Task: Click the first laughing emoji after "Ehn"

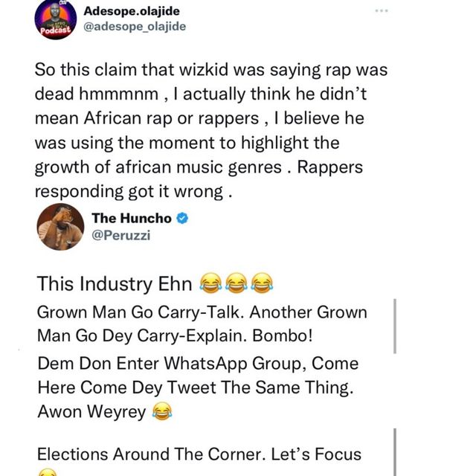Action: coord(210,283)
